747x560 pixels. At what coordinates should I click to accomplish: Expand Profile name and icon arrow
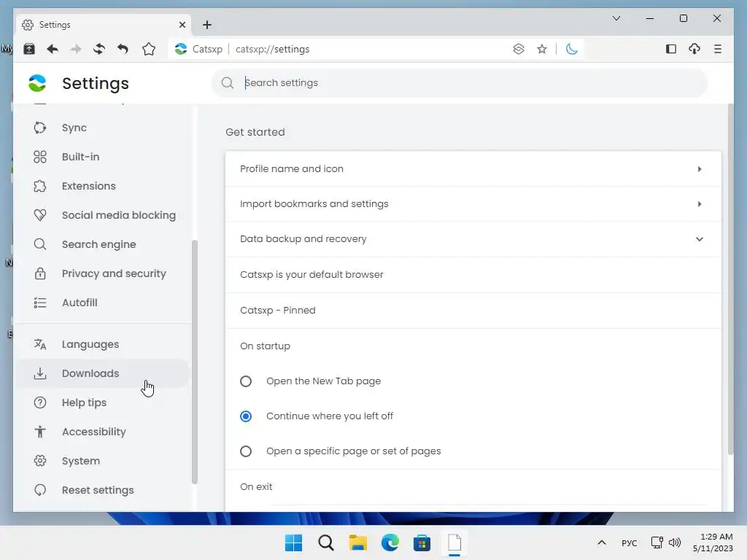point(700,169)
